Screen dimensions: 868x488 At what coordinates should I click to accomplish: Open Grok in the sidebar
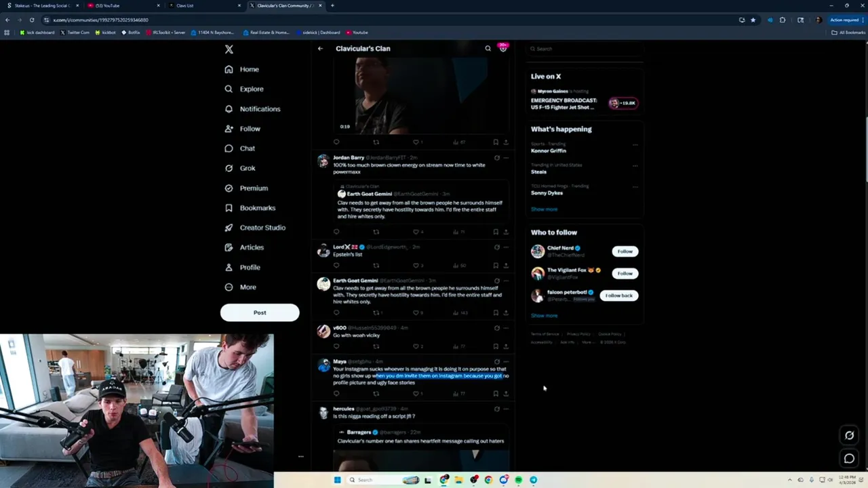pos(240,168)
